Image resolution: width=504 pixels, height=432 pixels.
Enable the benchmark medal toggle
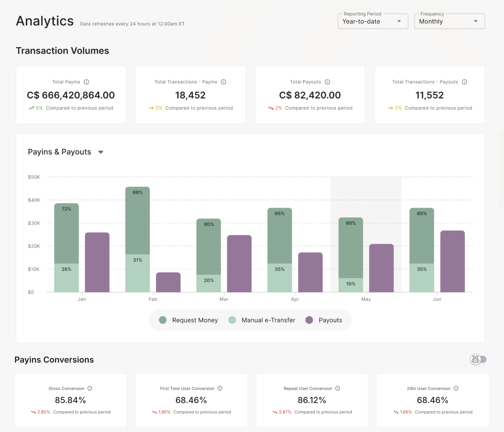(478, 359)
